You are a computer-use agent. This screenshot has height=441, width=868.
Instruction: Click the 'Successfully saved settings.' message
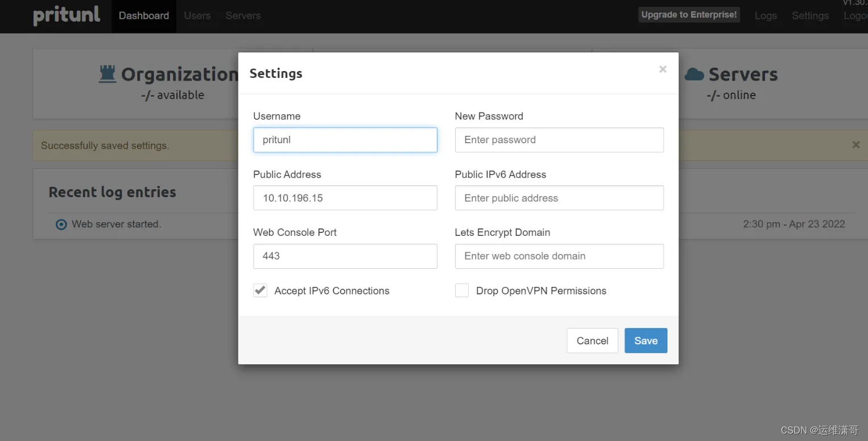(105, 145)
